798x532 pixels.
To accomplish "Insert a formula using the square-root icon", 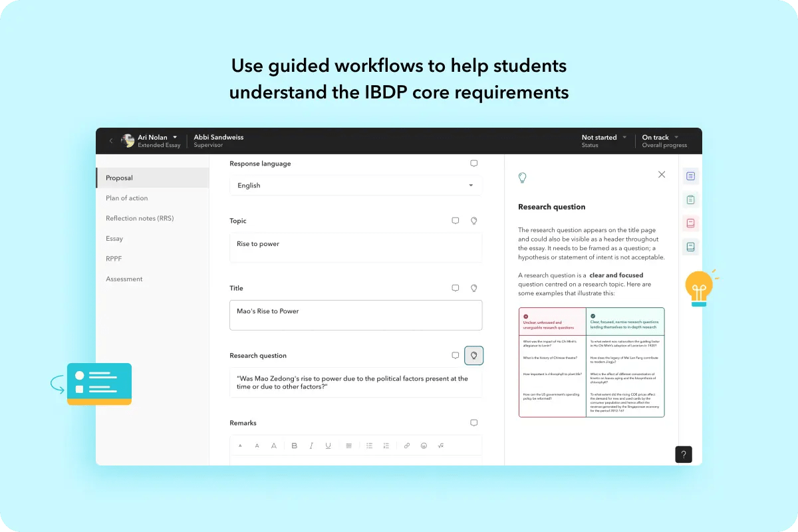I will (x=440, y=446).
